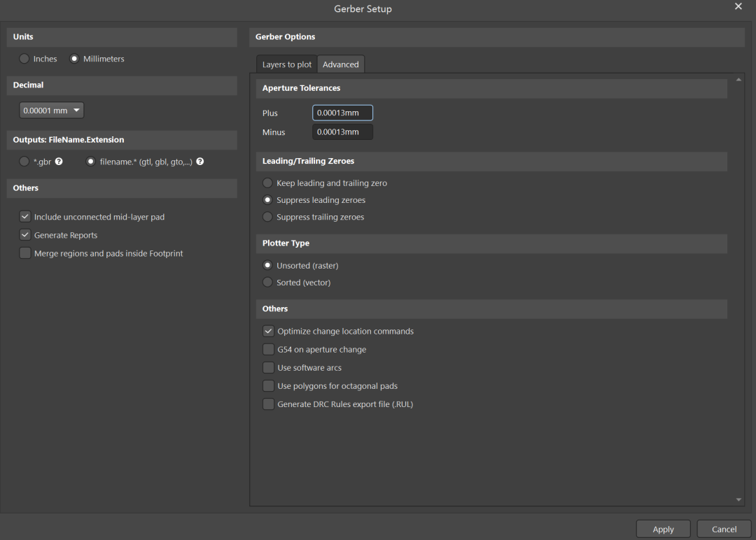This screenshot has height=540, width=756.
Task: Enable Generate DRC Rules export file (.RUL)
Action: [x=268, y=404]
